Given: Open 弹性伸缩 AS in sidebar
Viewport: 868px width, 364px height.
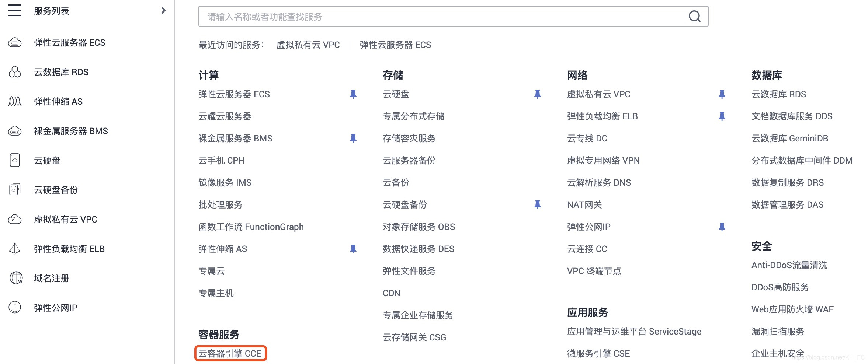Looking at the screenshot, I should tap(58, 102).
